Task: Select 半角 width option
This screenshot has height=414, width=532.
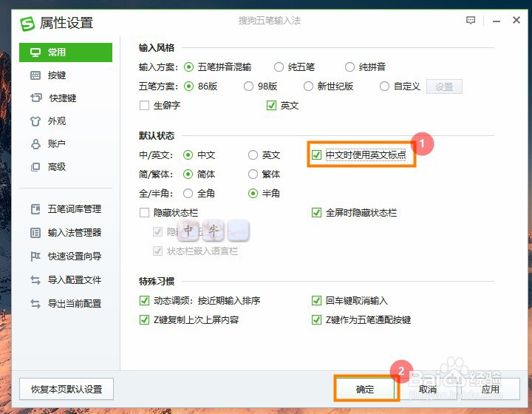Action: pyautogui.click(x=253, y=194)
